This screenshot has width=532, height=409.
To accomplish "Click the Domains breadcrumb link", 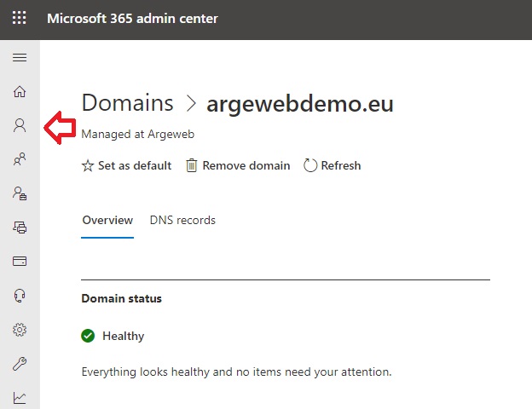I will click(128, 102).
